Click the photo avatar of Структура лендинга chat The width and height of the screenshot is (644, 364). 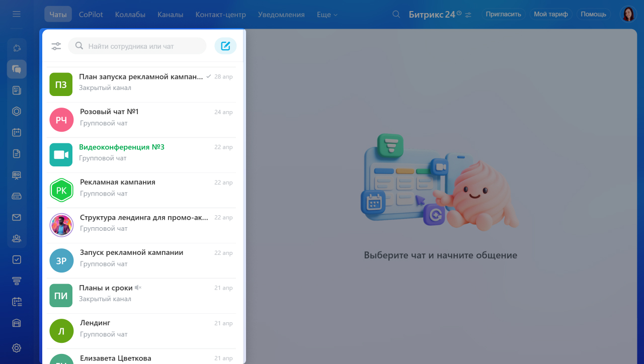pyautogui.click(x=61, y=225)
